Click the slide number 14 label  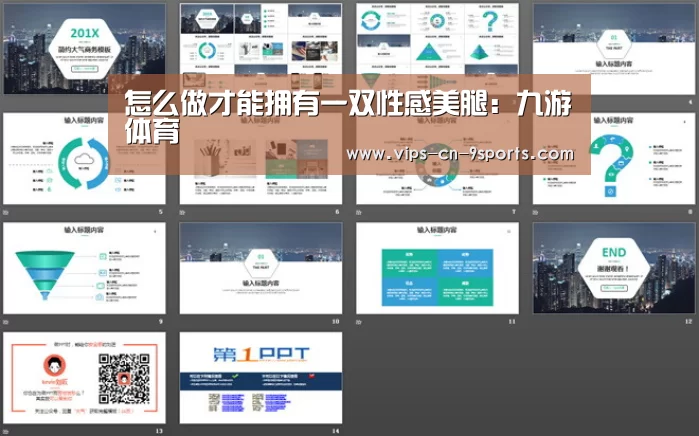(336, 431)
